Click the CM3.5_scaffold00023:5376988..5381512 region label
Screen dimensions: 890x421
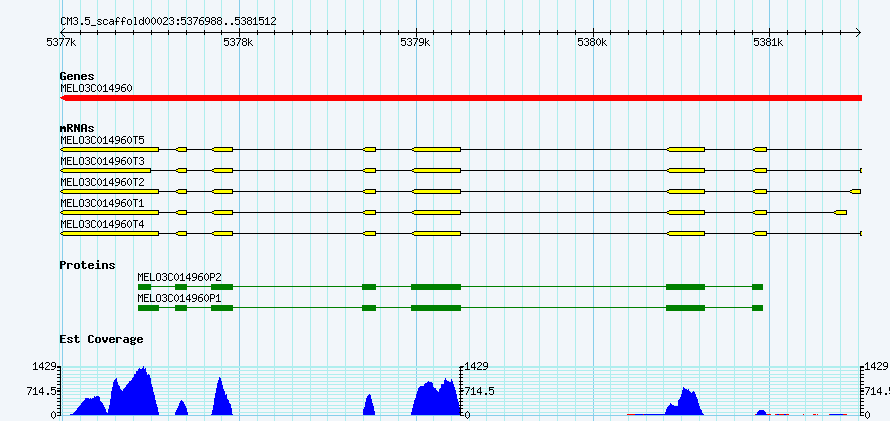pyautogui.click(x=168, y=22)
